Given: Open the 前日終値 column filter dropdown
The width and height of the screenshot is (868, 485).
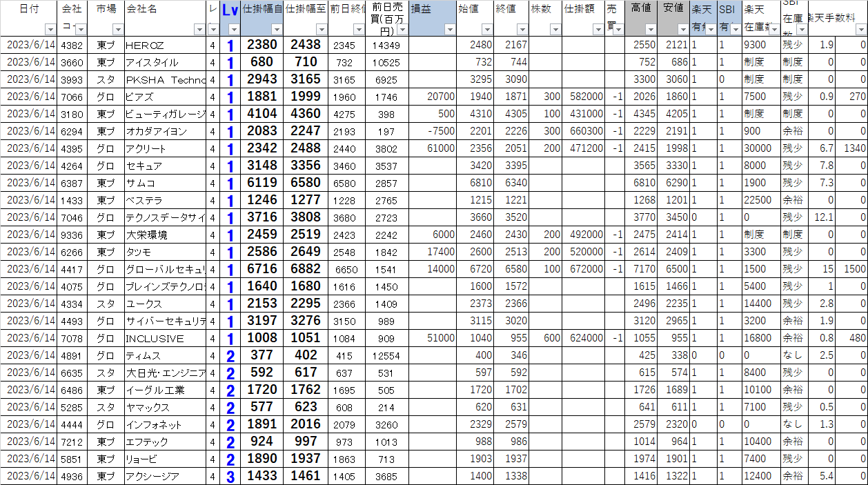Looking at the screenshot, I should pos(359,30).
